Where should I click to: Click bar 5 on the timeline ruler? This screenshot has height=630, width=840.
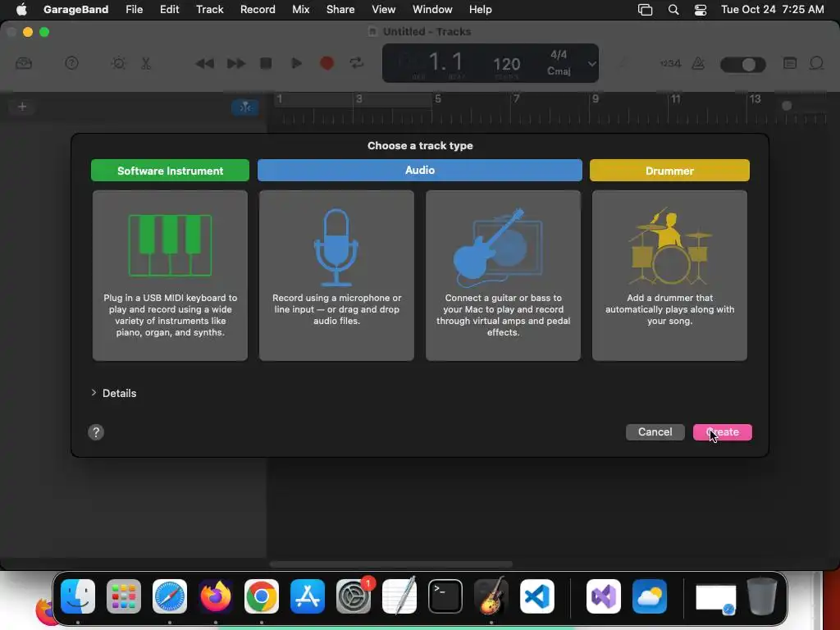(438, 99)
